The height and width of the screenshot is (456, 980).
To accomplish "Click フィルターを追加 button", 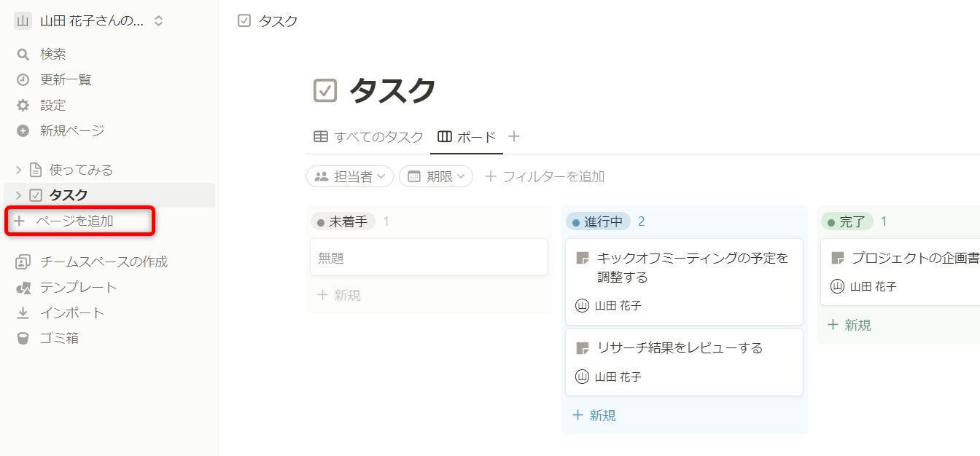I will tap(545, 176).
